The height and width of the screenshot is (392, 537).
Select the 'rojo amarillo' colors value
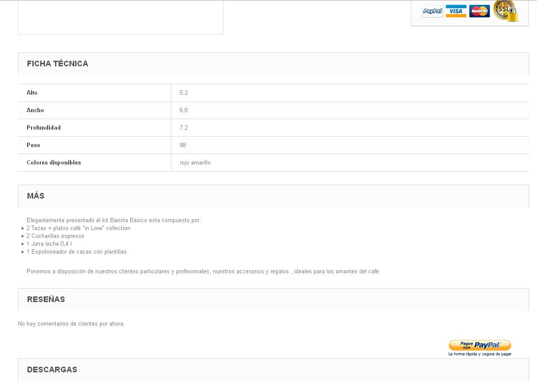pyautogui.click(x=350, y=162)
